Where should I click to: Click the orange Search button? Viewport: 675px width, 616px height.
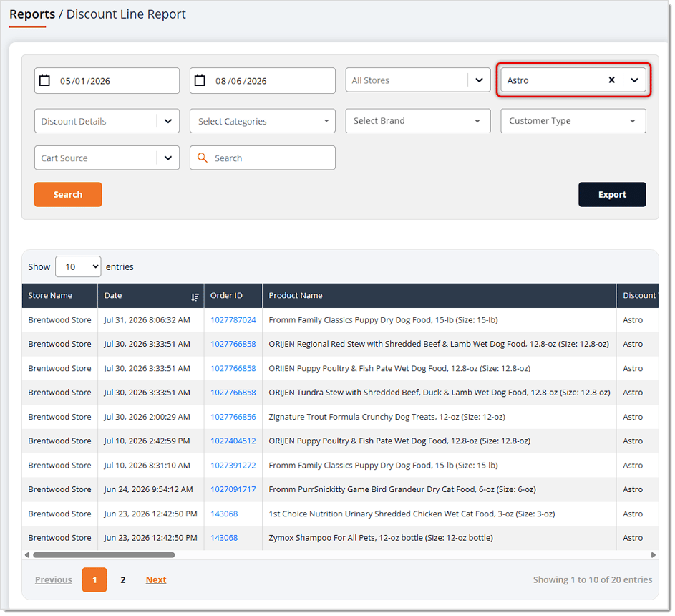(x=68, y=194)
